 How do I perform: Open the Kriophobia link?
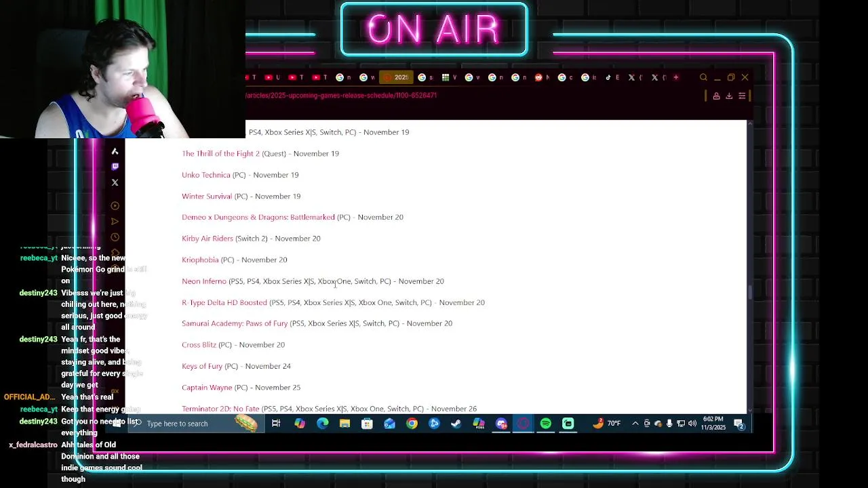tap(200, 260)
